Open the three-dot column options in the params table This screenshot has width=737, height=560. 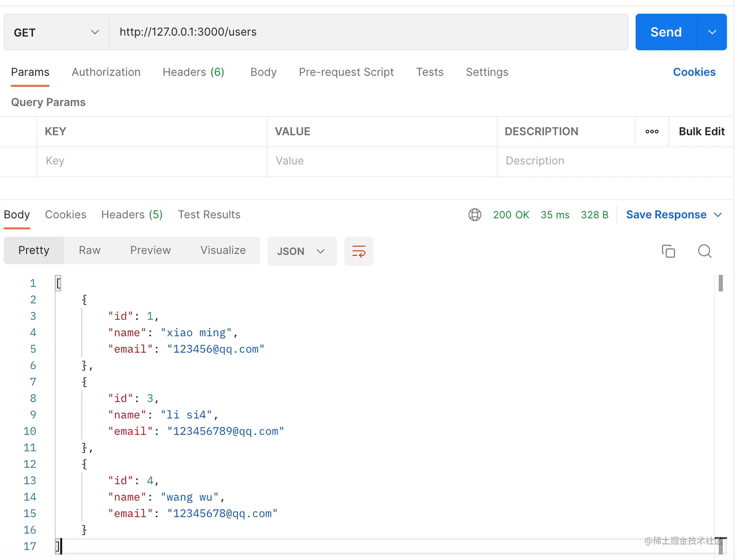pyautogui.click(x=652, y=132)
